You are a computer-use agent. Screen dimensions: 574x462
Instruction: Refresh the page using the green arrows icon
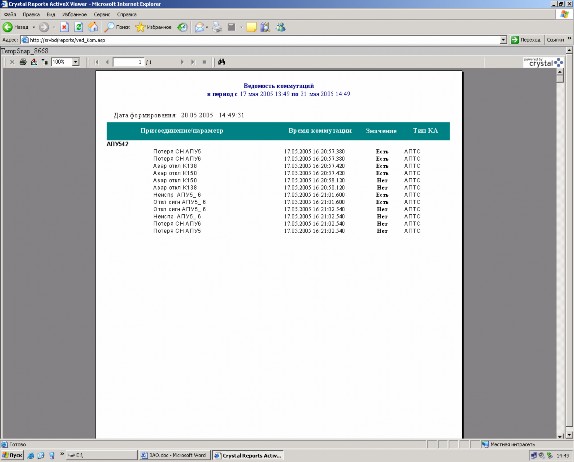tap(78, 27)
